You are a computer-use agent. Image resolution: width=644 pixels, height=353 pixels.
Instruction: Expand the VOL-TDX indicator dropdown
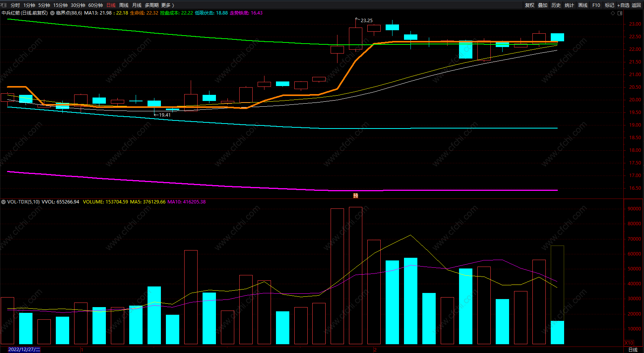coord(3,202)
